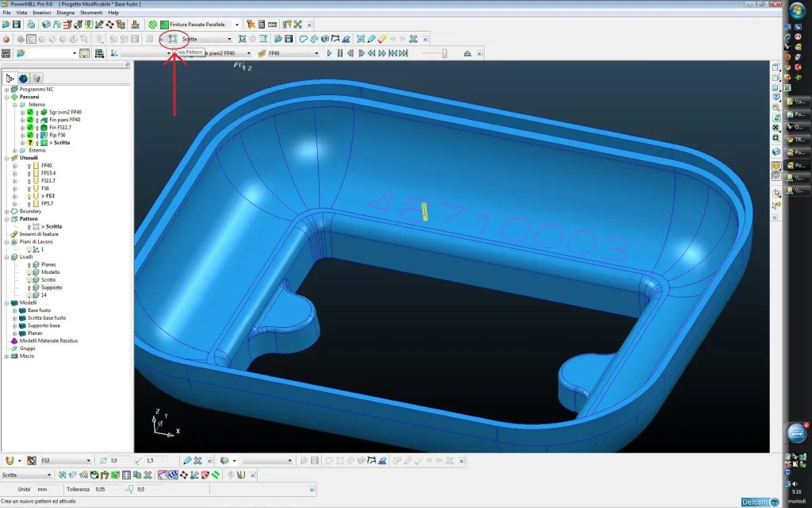Open the Finitura Passate Parallele strategy dropdown
This screenshot has width=812, height=508.
pyautogui.click(x=236, y=25)
